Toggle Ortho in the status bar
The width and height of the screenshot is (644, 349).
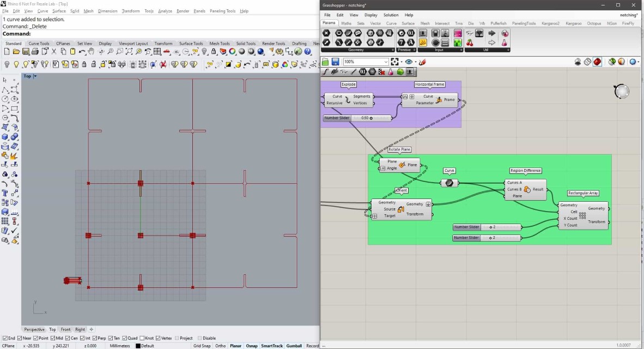220,346
